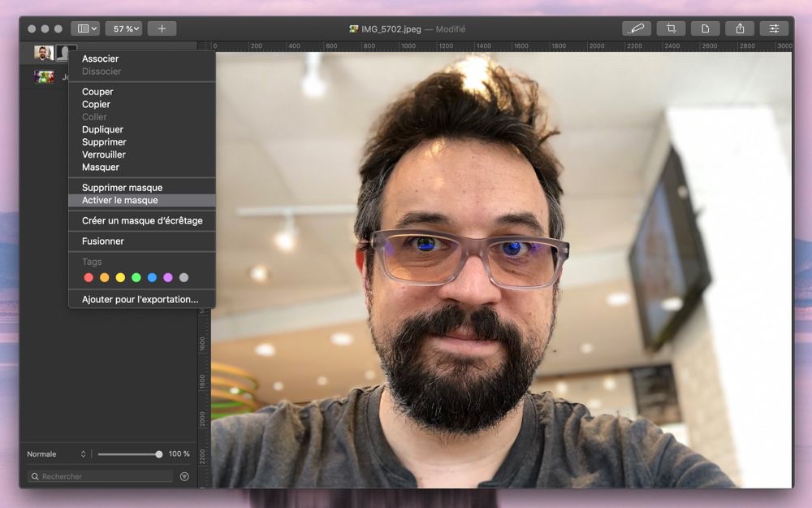Apply the green tag color
This screenshot has width=812, height=508.
tap(136, 278)
